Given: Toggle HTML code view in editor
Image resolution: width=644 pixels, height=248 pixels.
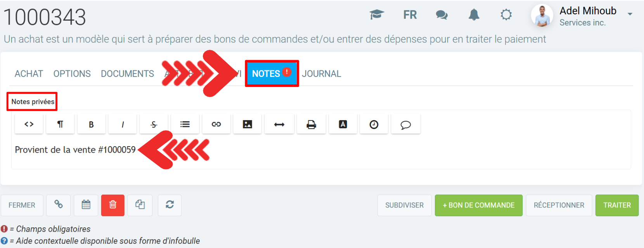Looking at the screenshot, I should [29, 124].
